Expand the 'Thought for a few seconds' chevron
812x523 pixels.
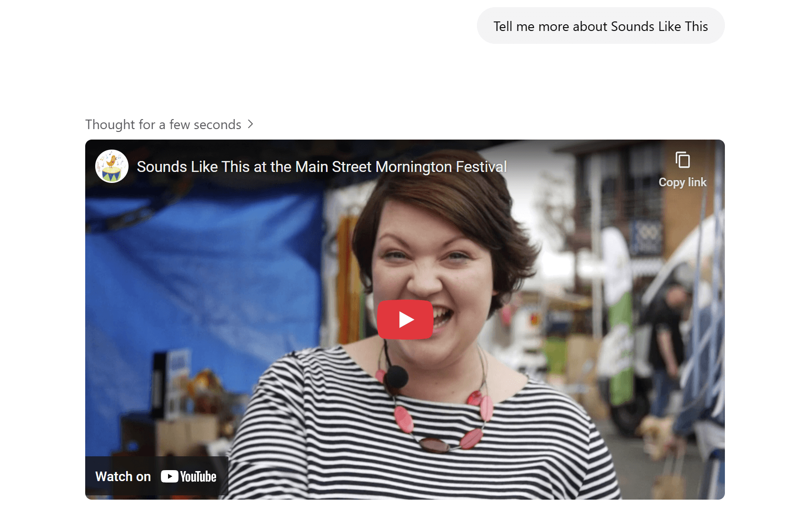click(x=251, y=124)
